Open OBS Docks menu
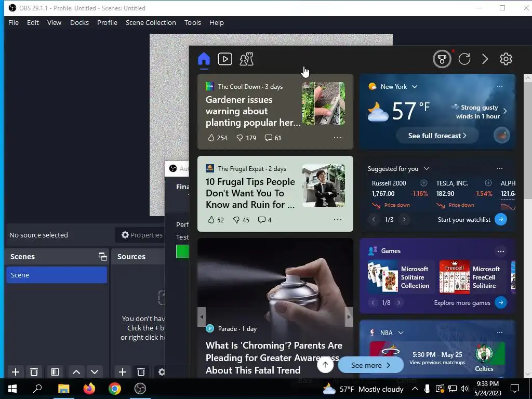This screenshot has height=399, width=532. (x=79, y=22)
